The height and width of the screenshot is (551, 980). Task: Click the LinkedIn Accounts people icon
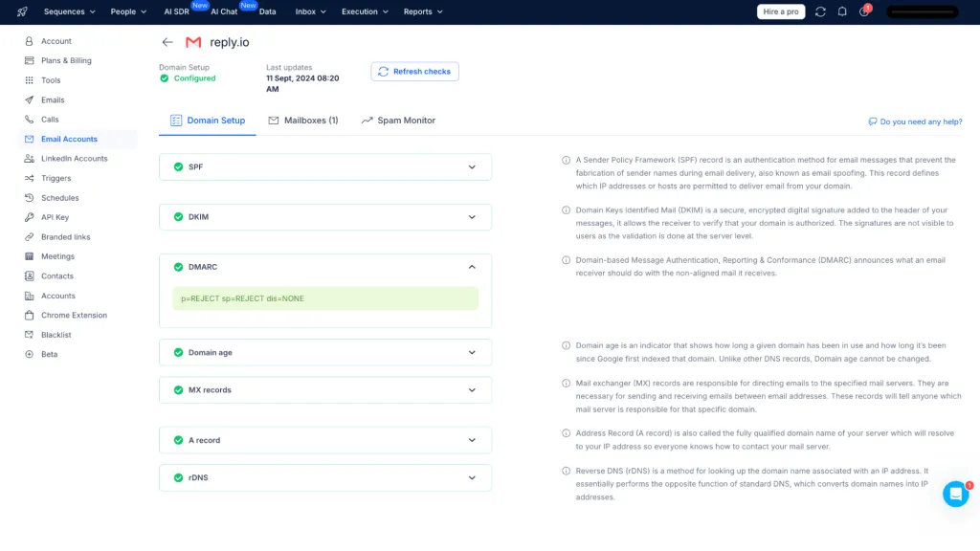[x=29, y=159]
